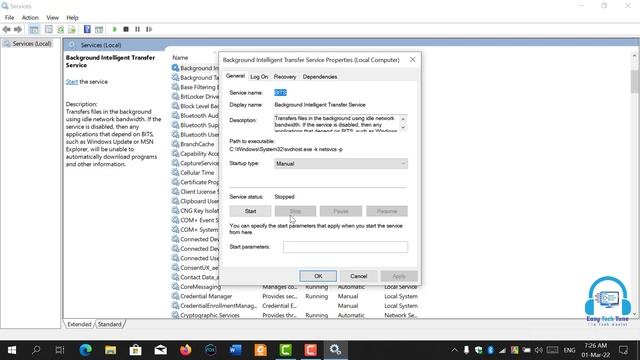Close the BITS Properties dialog
The height and width of the screenshot is (360, 640).
(x=413, y=60)
